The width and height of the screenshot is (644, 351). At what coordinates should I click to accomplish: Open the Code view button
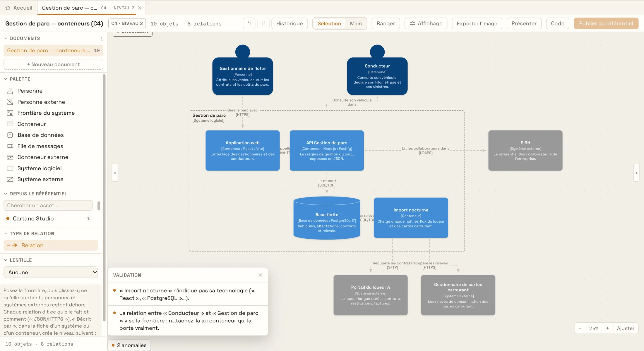[x=557, y=23]
